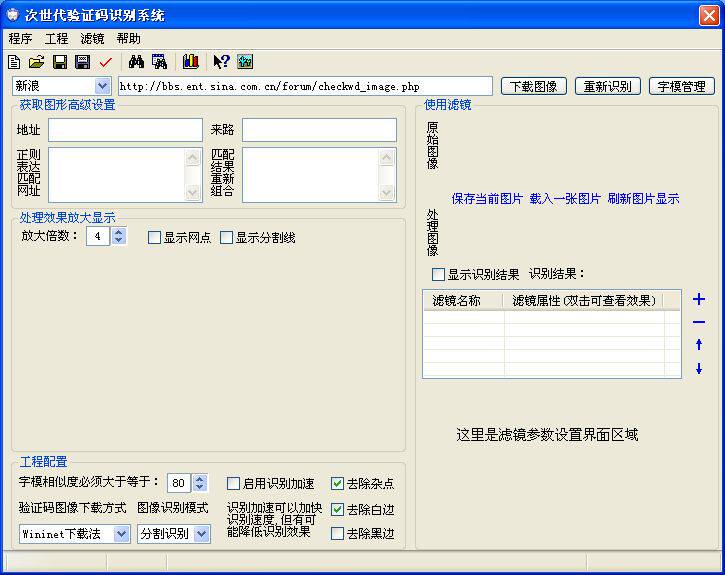This screenshot has height=575, width=725.
Task: Open the 分割识别 recognition mode dropdown
Action: (x=202, y=534)
